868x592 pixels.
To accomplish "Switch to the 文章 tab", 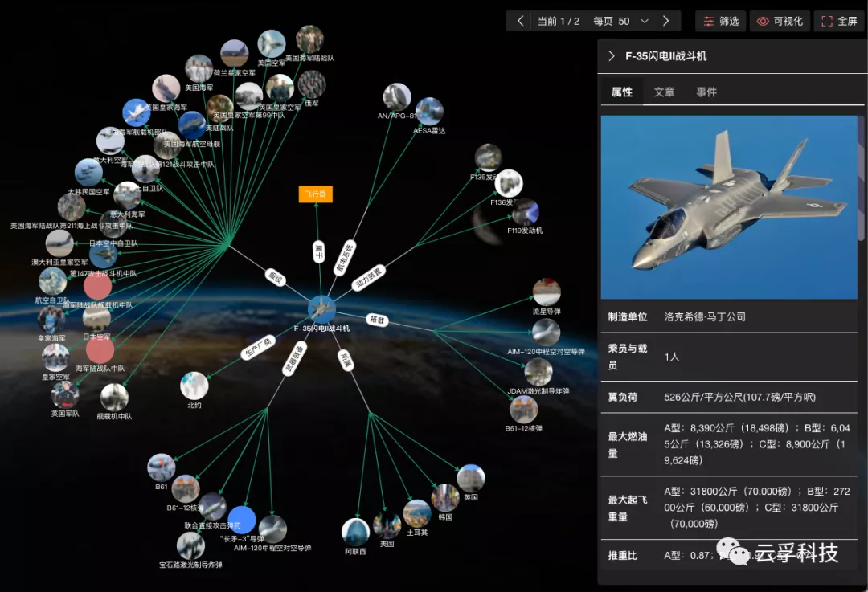I will coord(664,92).
